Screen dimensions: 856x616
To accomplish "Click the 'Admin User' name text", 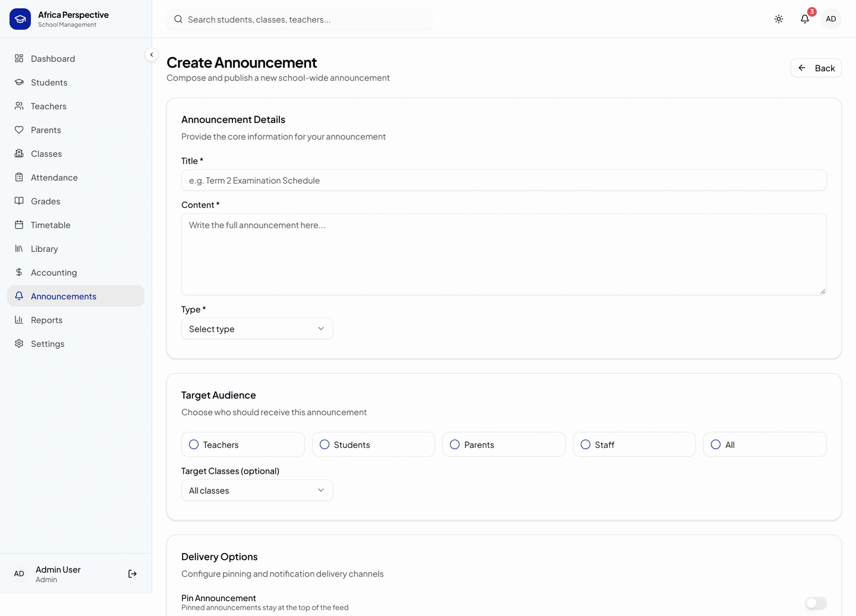I will pyautogui.click(x=58, y=569).
